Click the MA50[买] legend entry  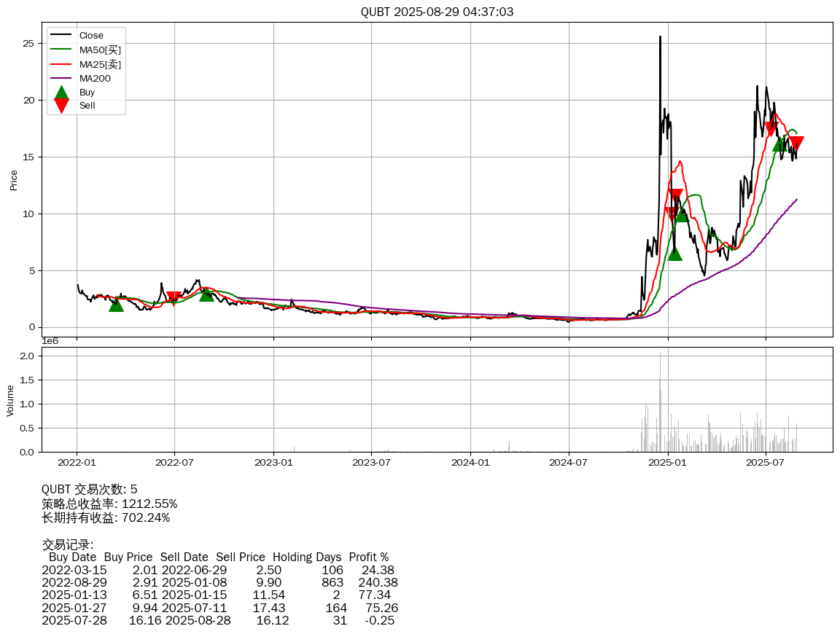(x=100, y=50)
